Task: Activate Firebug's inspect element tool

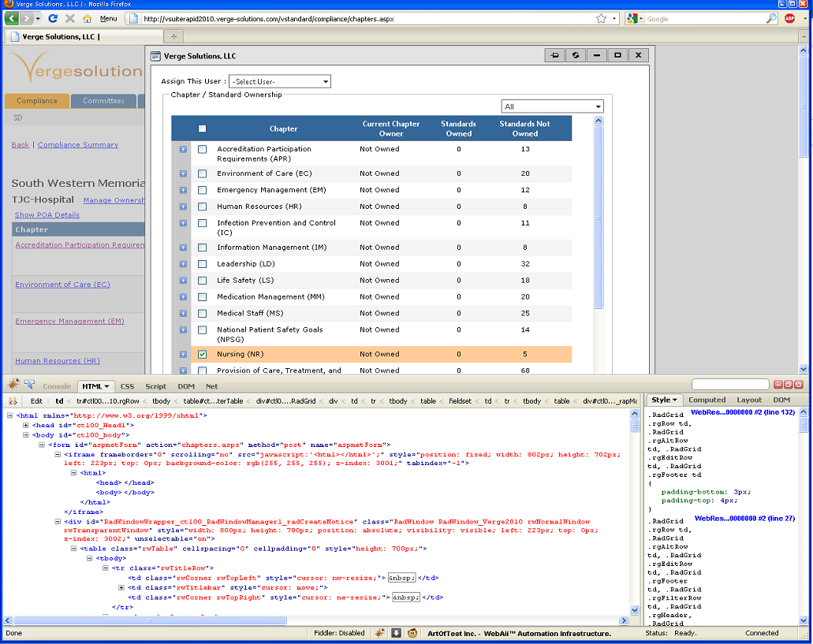Action: pyautogui.click(x=29, y=385)
